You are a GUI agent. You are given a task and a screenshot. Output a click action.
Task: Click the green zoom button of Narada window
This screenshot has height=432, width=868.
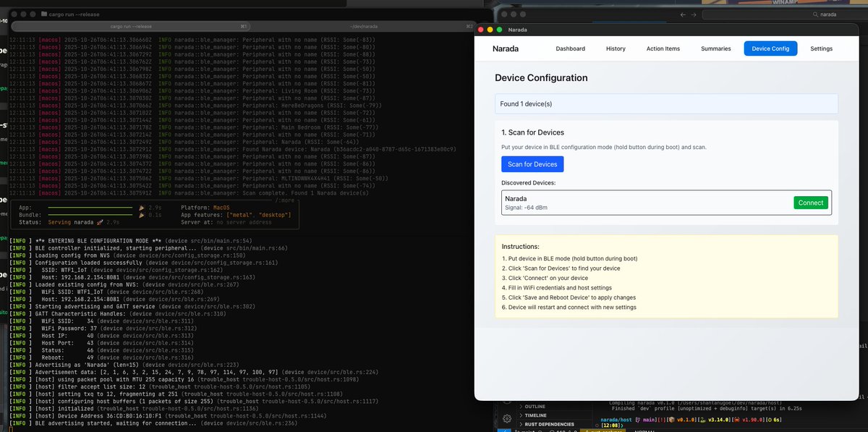pos(499,30)
